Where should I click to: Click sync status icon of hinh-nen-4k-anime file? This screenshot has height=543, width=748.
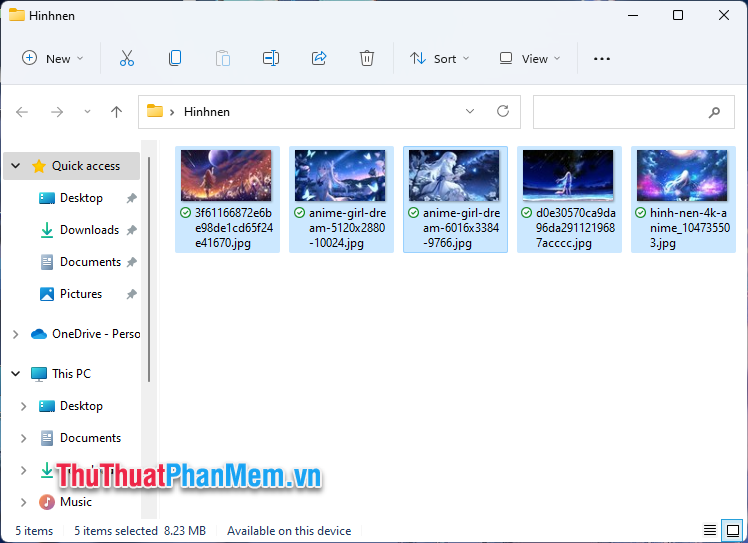pyautogui.click(x=641, y=213)
